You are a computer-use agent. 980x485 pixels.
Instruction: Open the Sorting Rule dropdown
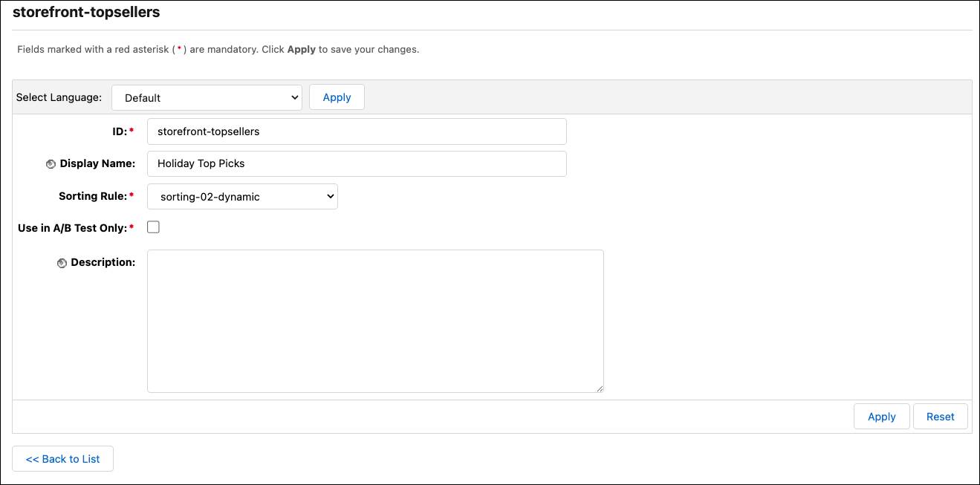coord(242,197)
